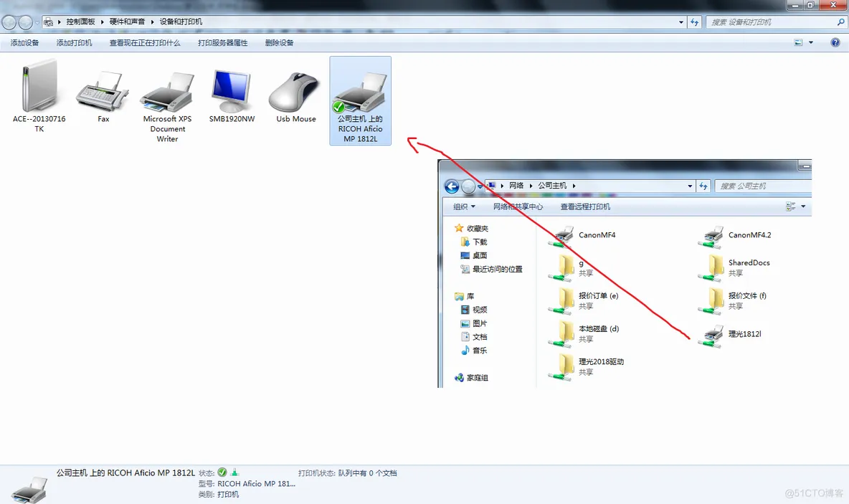Select Microsoft XPS Document Writer printer

pos(167,107)
